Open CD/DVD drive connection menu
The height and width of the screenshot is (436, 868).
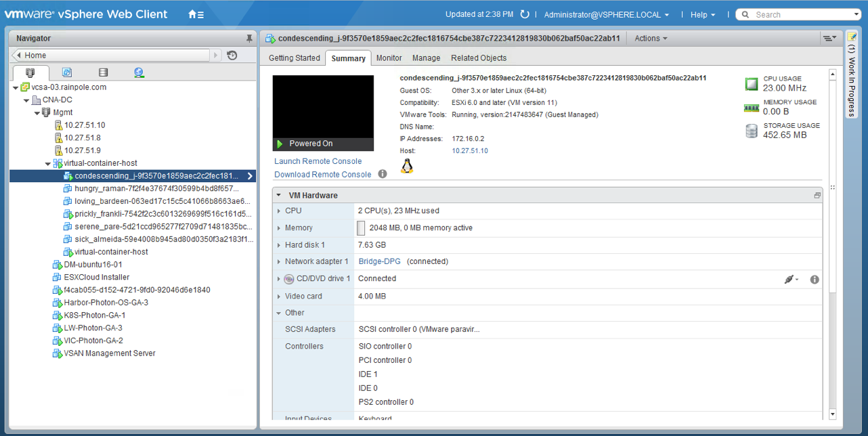tap(791, 279)
